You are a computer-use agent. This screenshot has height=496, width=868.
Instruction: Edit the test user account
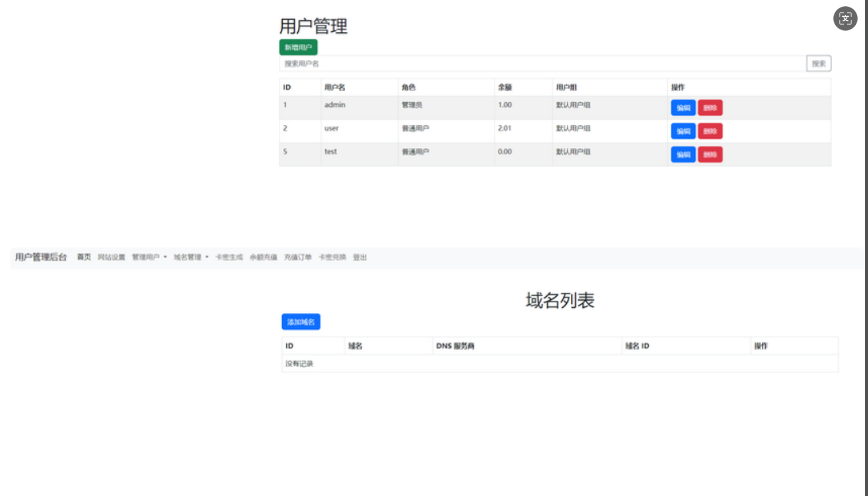pyautogui.click(x=683, y=154)
